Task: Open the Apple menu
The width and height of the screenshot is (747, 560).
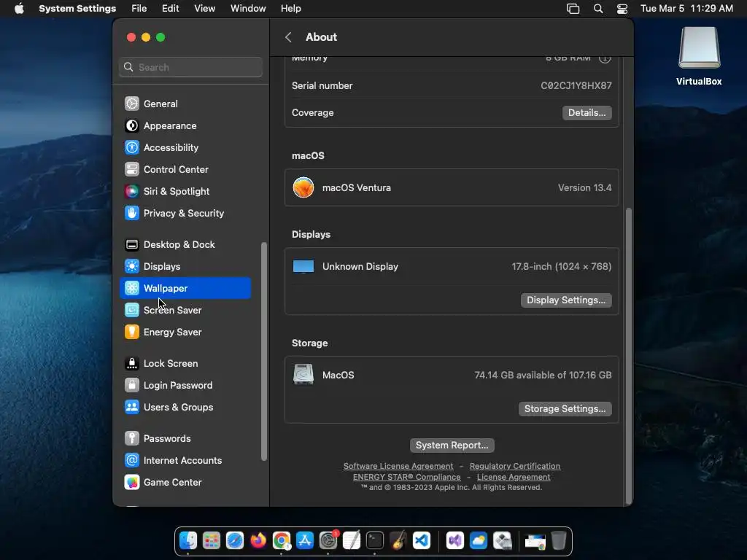Action: 19,9
